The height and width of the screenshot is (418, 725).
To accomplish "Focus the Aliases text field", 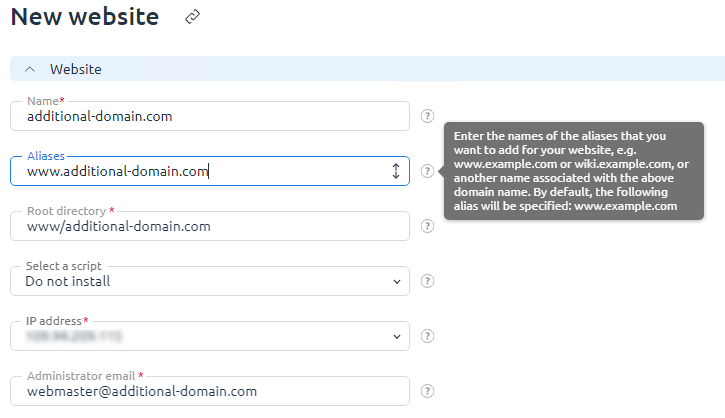I will [200, 171].
